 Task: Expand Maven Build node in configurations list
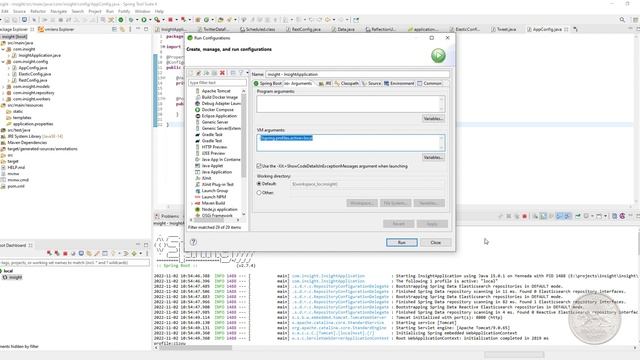coord(192,203)
